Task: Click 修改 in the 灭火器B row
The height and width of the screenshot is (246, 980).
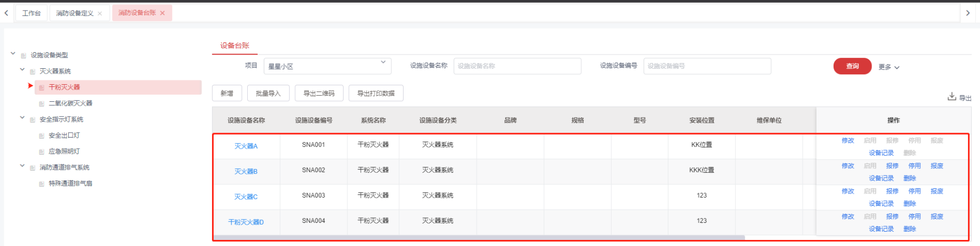Action: pyautogui.click(x=848, y=166)
